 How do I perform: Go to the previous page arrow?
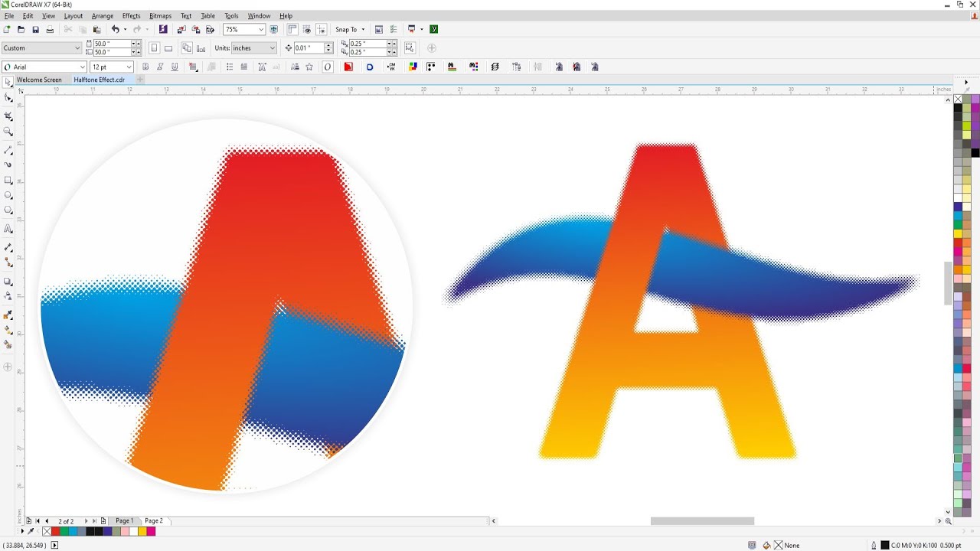pyautogui.click(x=46, y=521)
